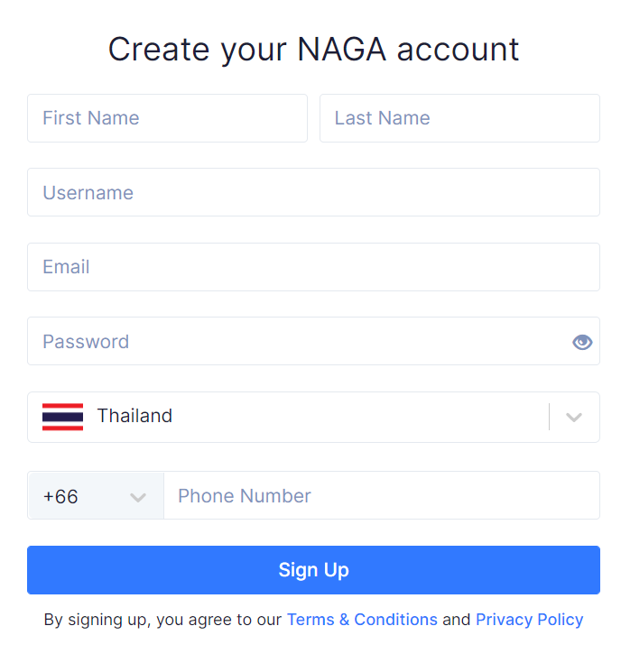Click into the Password field
Viewport: 621px width, 672px height.
pos(313,341)
